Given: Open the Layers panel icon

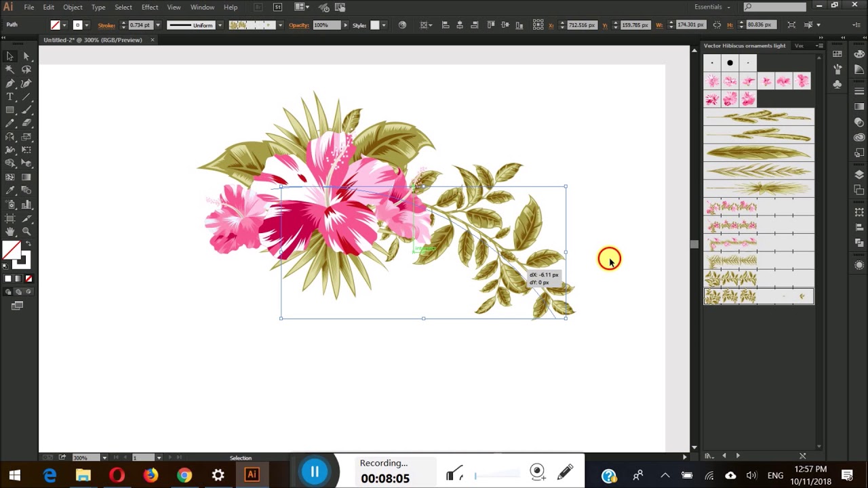Looking at the screenshot, I should tap(859, 174).
